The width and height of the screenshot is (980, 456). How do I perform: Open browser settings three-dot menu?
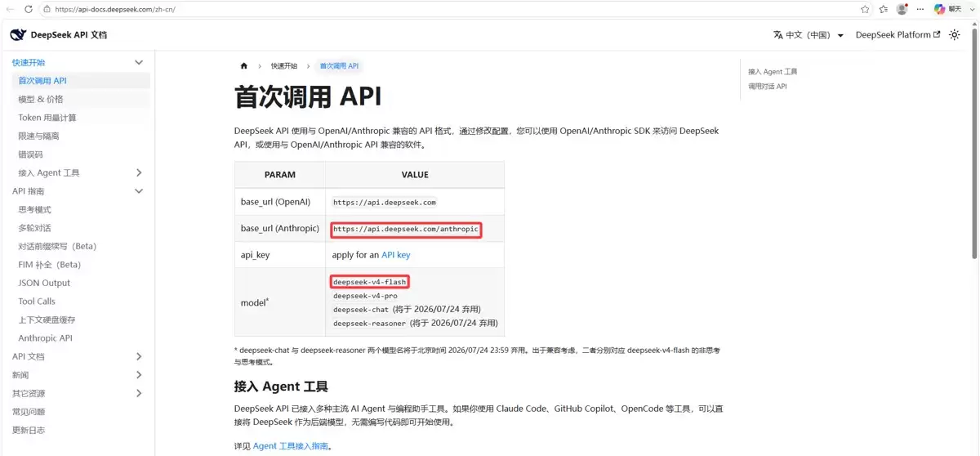[x=920, y=9]
